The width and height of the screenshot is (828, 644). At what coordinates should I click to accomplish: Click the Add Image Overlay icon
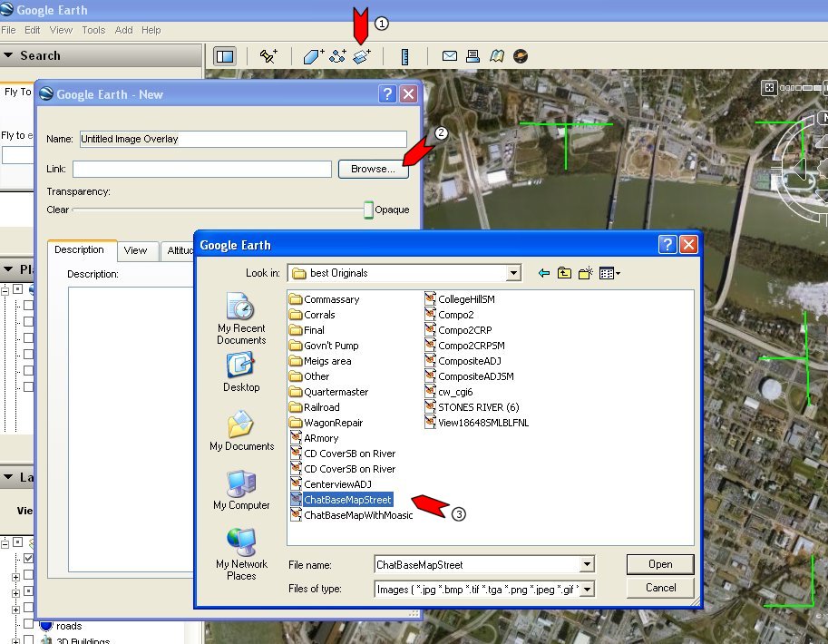coord(362,56)
